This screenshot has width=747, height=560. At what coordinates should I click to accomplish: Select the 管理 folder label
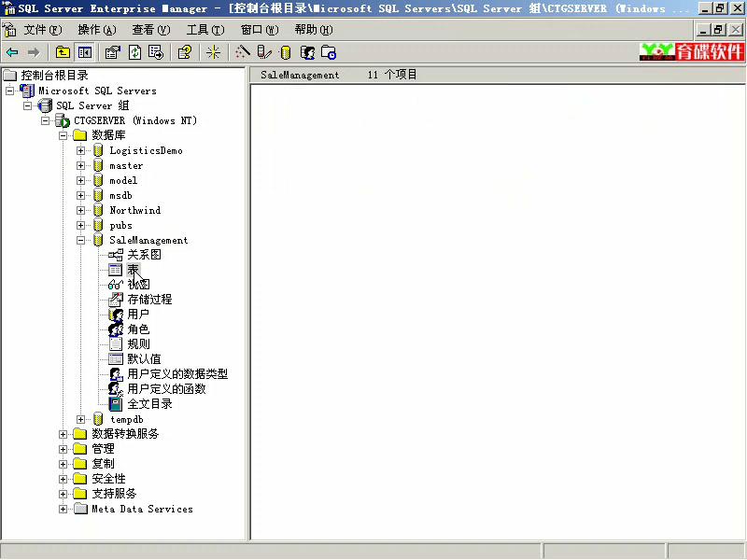[103, 449]
